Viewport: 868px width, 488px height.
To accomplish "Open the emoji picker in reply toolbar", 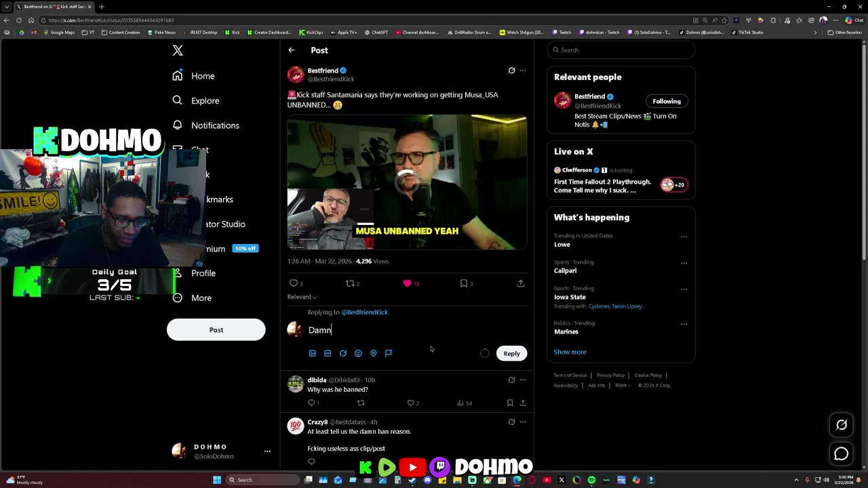I will [x=358, y=353].
